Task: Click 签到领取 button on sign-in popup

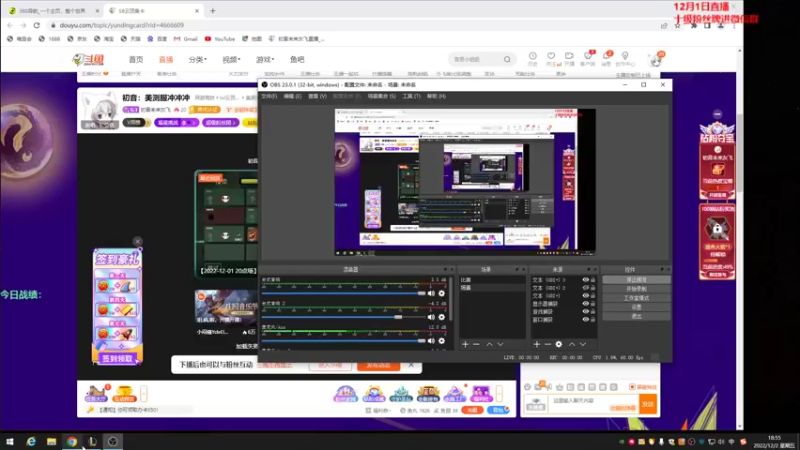Action: pyautogui.click(x=117, y=359)
